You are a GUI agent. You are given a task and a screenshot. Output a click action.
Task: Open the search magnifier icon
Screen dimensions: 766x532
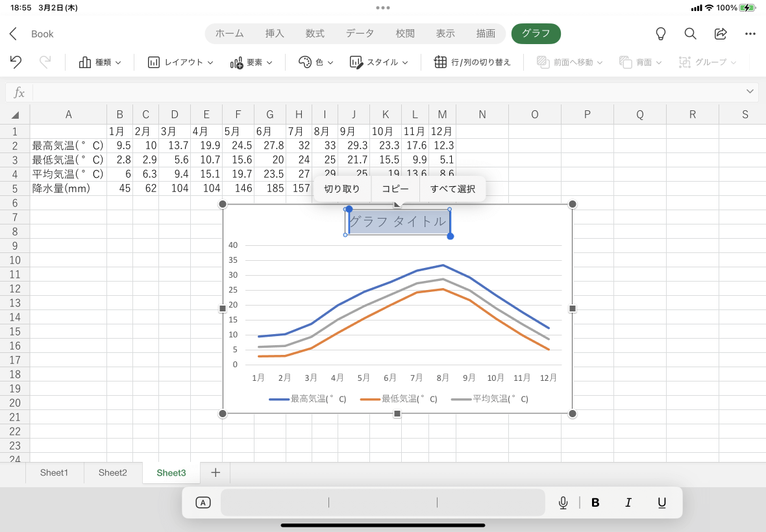point(690,34)
